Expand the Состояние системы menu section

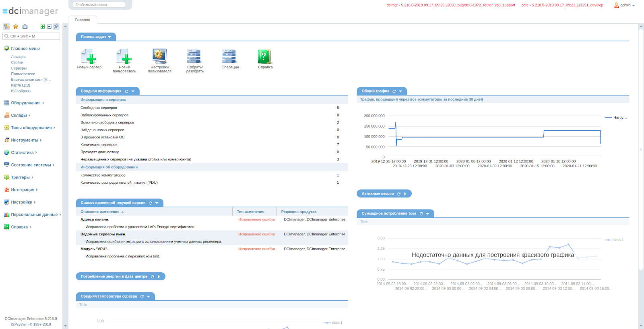tap(31, 165)
